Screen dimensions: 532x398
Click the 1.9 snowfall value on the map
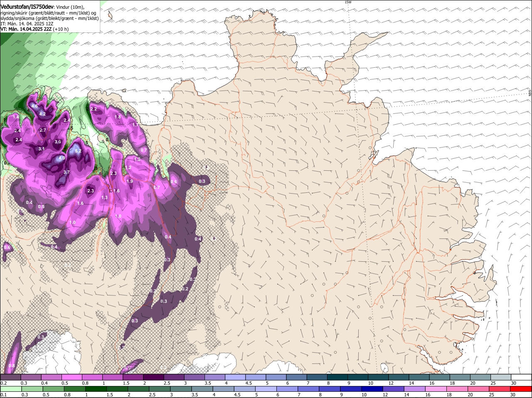130,181
